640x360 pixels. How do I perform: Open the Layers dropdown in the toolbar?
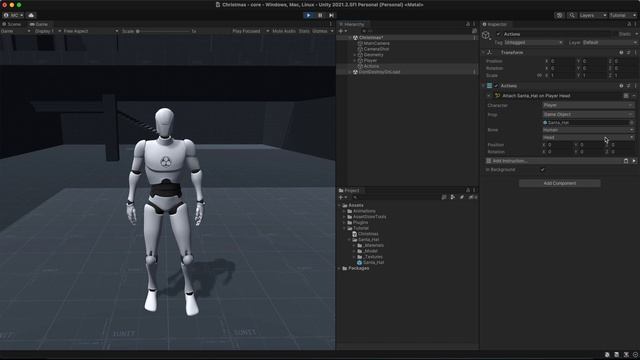(592, 15)
